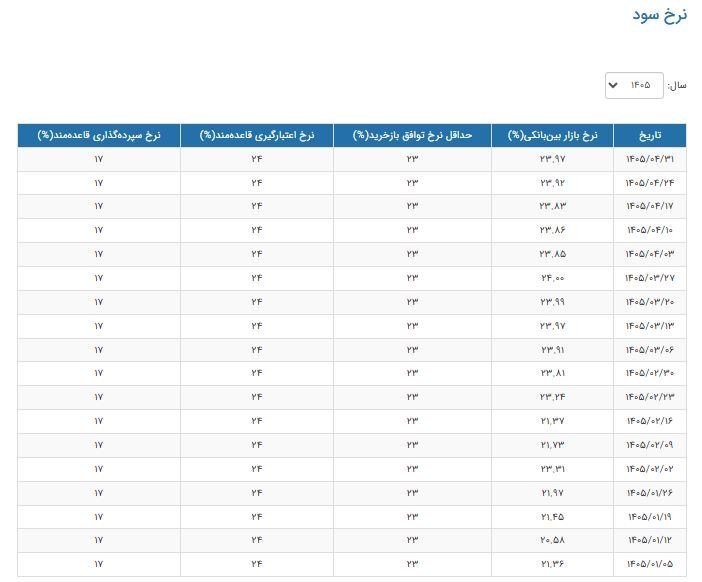Click the interbank rate value 24.00
The width and height of the screenshot is (702, 582).
pyautogui.click(x=552, y=278)
